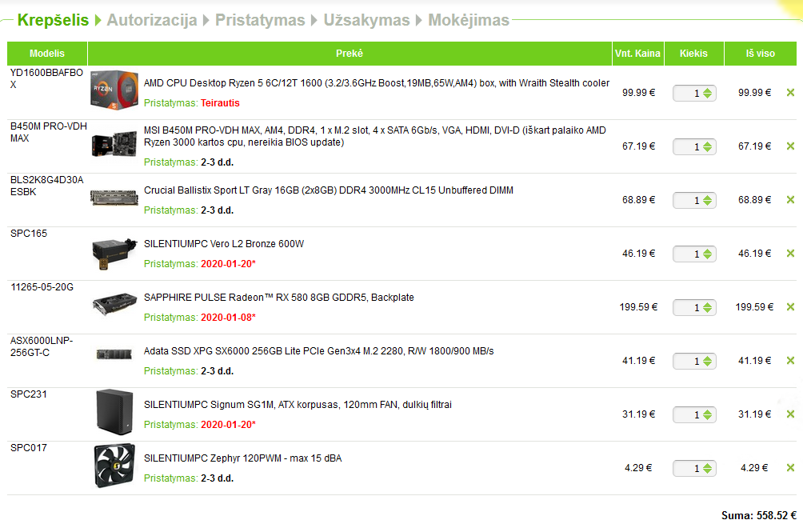The image size is (803, 532).
Task: Select the model code ASX6000LNP-256GT-C
Action: pos(42,346)
